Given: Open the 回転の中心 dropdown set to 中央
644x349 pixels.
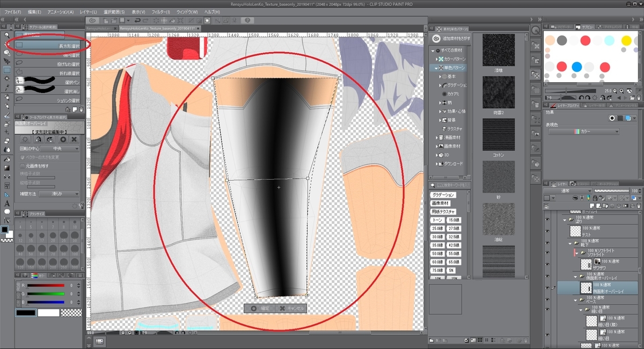Looking at the screenshot, I should click(59, 148).
